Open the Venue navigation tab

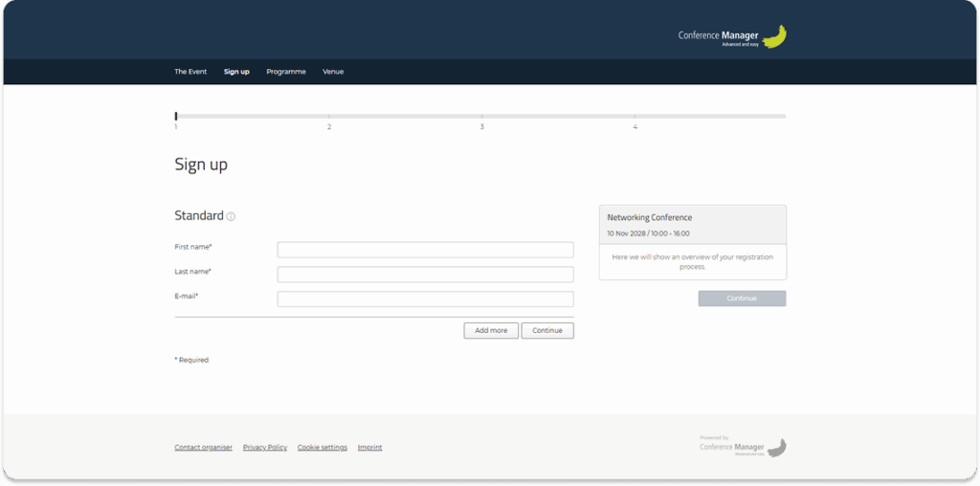(333, 72)
